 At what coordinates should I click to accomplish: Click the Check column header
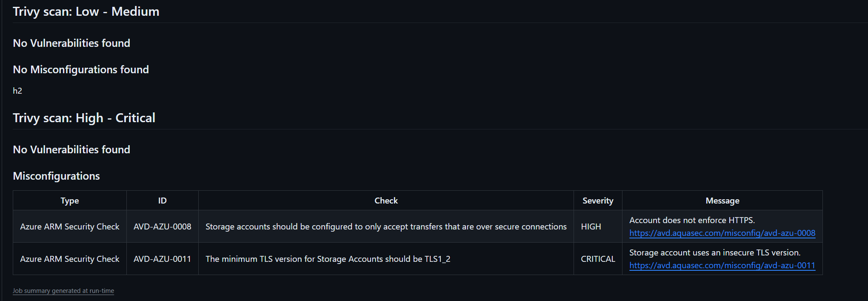[x=386, y=201]
